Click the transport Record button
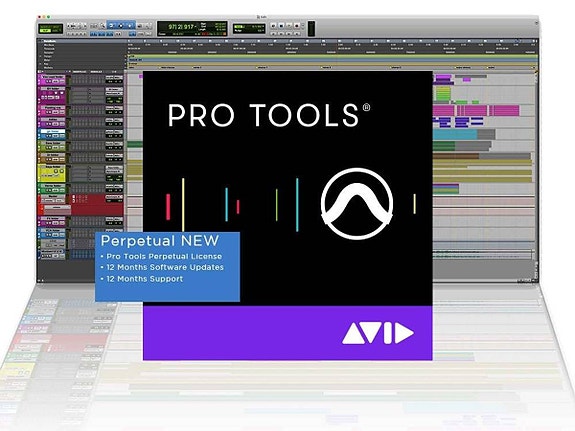The image size is (575, 431). coord(297,26)
